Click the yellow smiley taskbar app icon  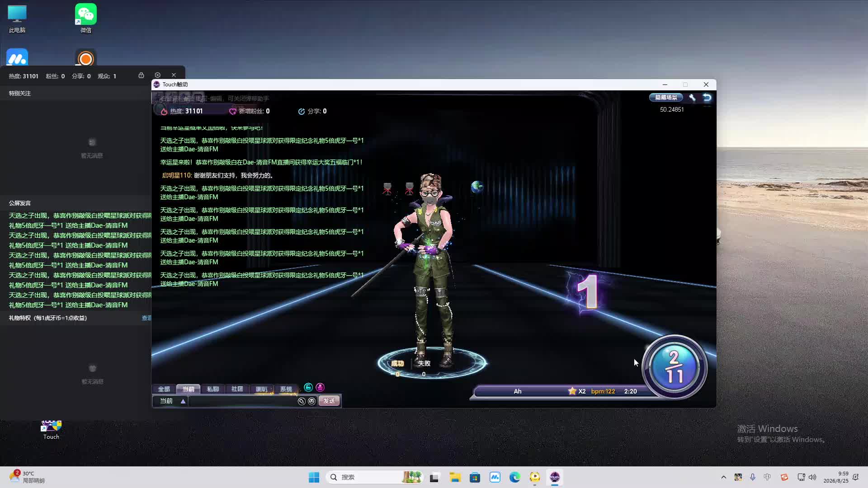(x=535, y=477)
